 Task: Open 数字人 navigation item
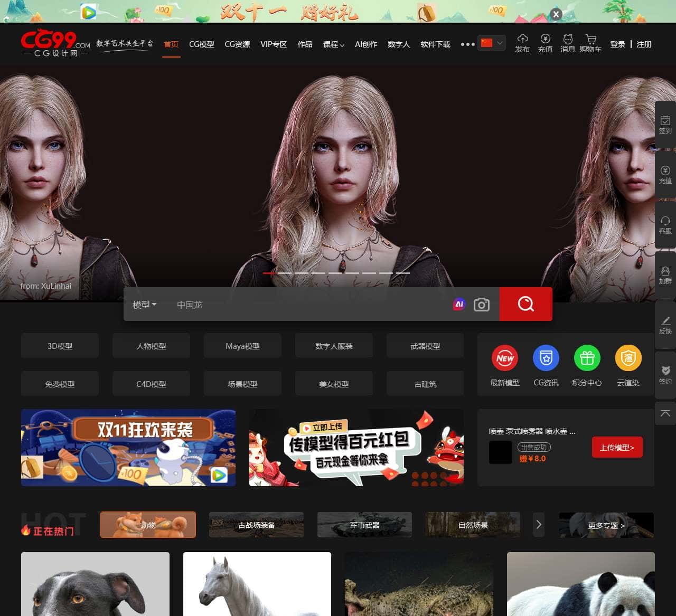[x=399, y=44]
